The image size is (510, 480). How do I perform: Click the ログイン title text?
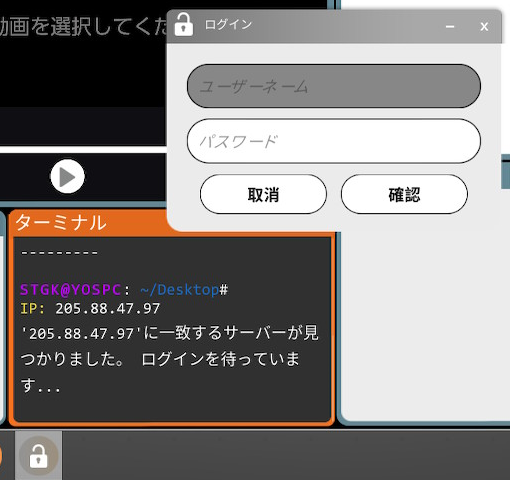[x=228, y=25]
